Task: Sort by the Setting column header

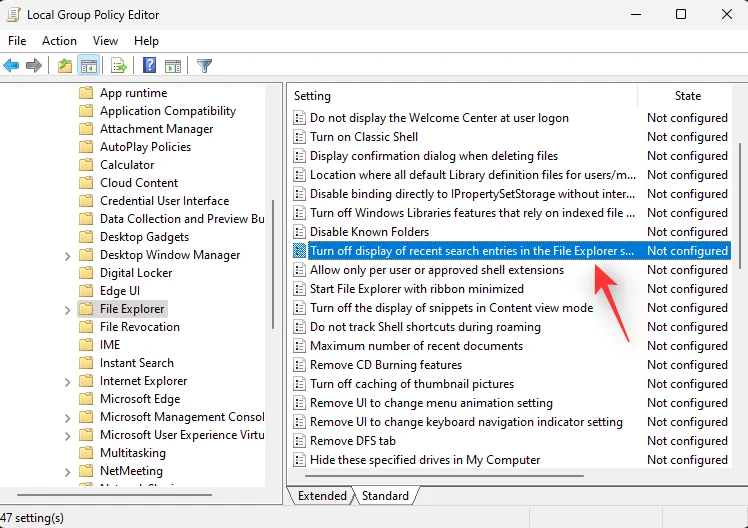Action: [463, 96]
